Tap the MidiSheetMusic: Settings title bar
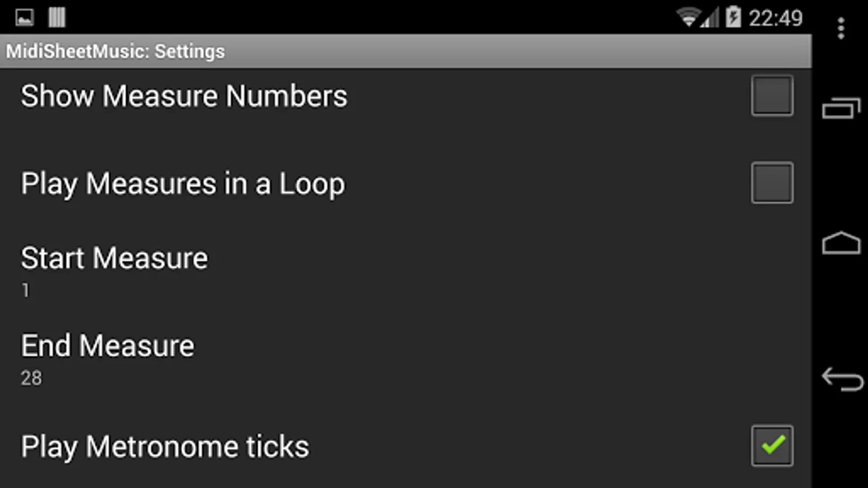This screenshot has width=868, height=488. tap(406, 52)
